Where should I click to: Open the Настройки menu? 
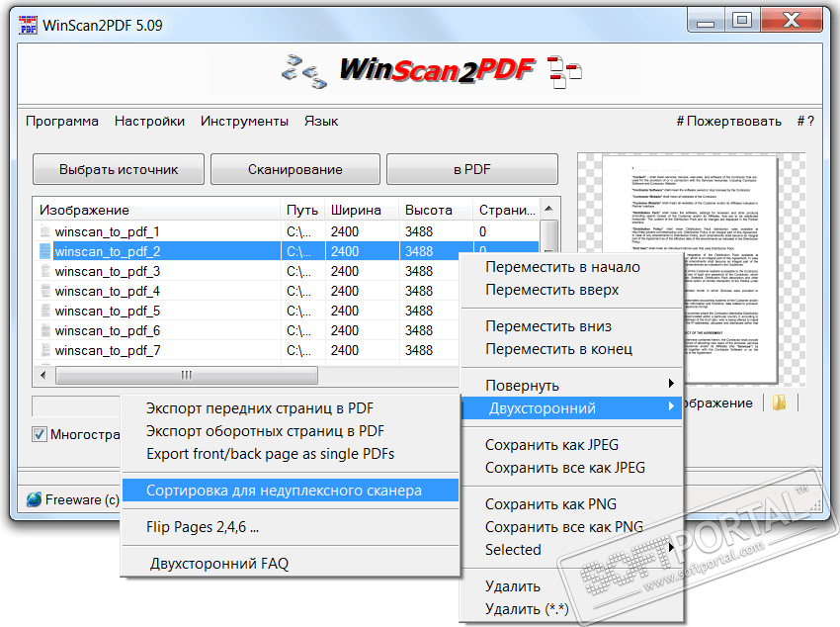pyautogui.click(x=149, y=121)
